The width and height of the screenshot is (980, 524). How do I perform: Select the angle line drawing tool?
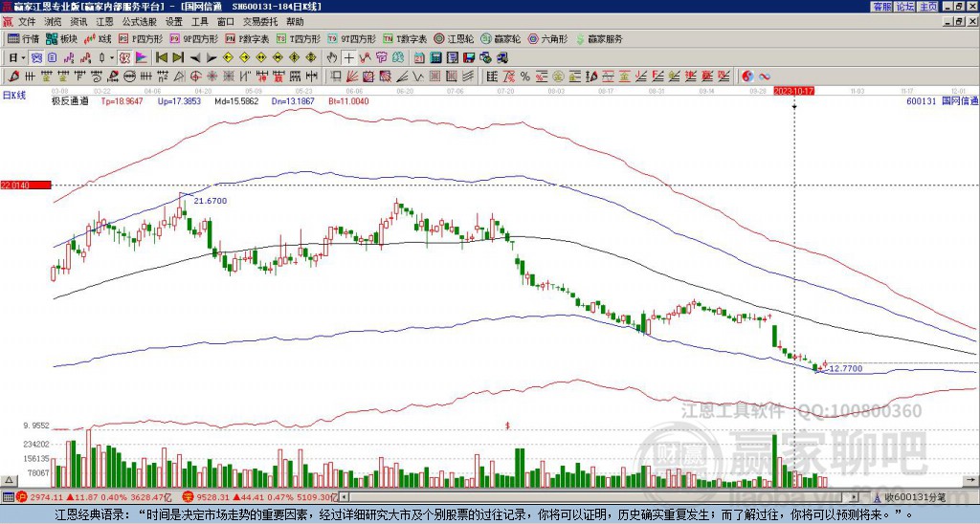[401, 76]
